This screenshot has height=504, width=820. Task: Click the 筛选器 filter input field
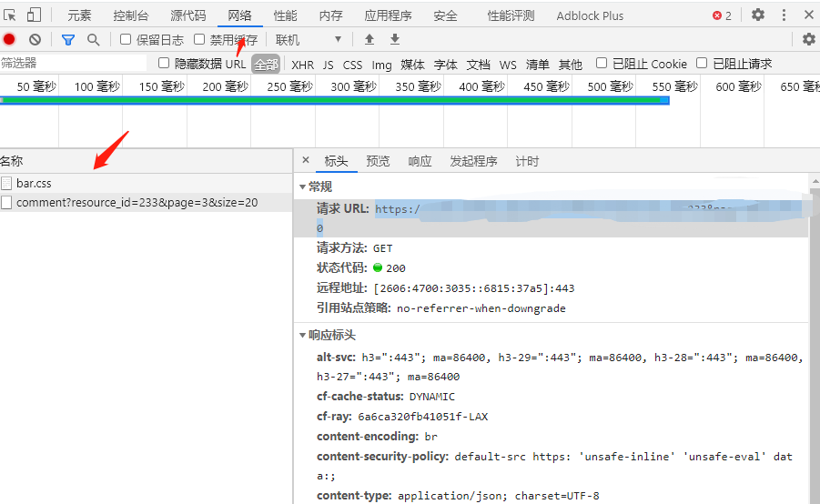coord(73,64)
